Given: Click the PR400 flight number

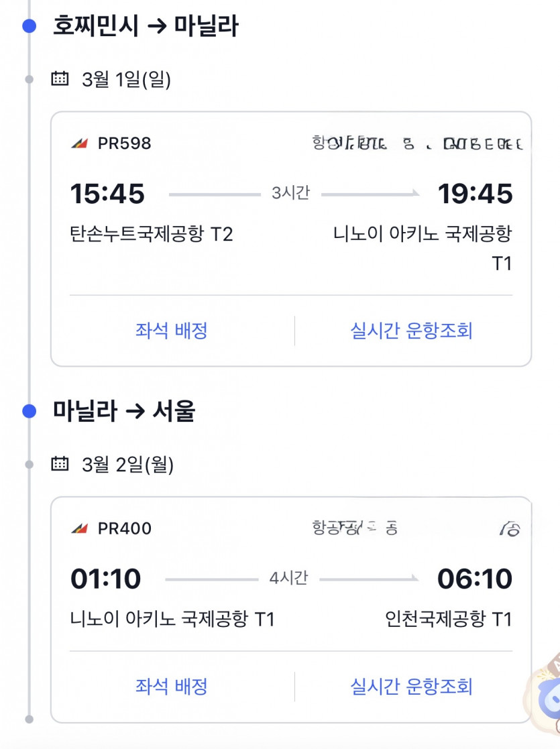Looking at the screenshot, I should click(125, 529).
